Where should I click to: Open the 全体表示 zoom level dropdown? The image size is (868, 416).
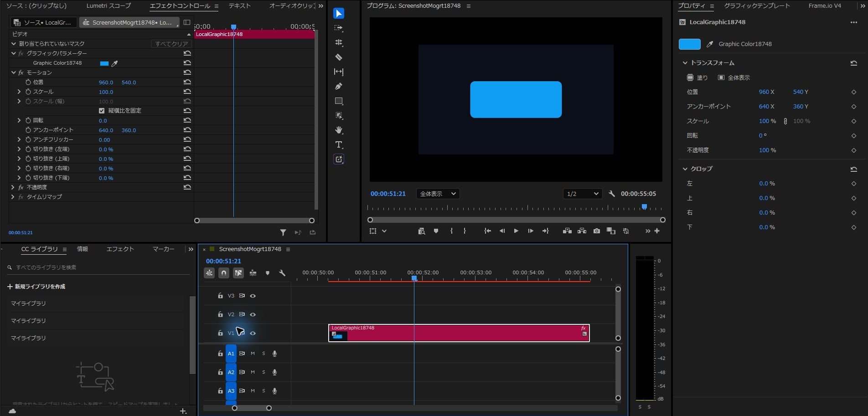[x=438, y=194]
